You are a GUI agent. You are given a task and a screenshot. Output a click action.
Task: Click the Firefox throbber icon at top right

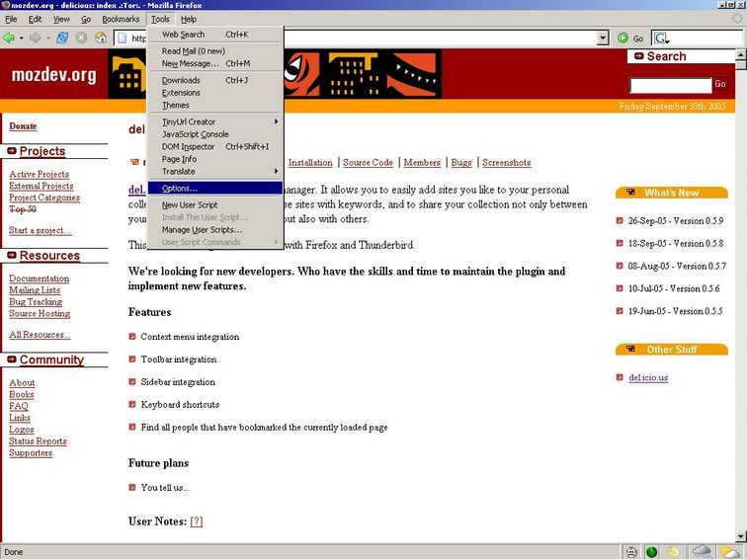tap(738, 19)
